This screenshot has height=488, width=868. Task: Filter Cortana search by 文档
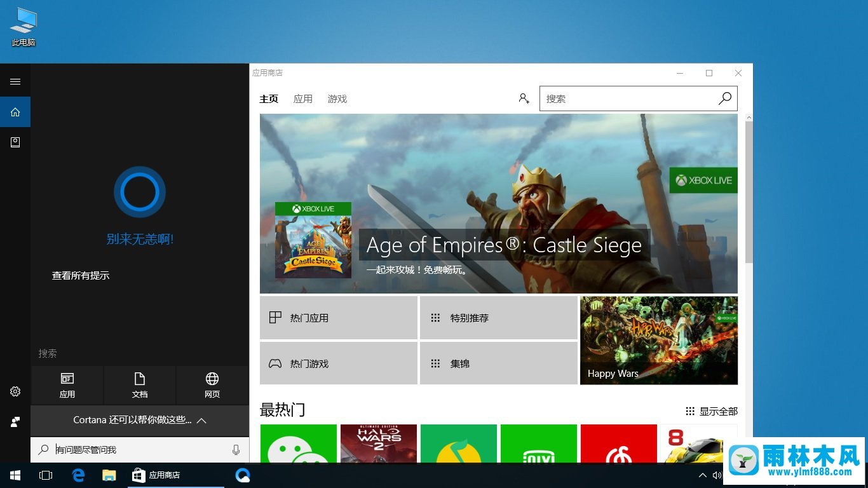coord(140,386)
